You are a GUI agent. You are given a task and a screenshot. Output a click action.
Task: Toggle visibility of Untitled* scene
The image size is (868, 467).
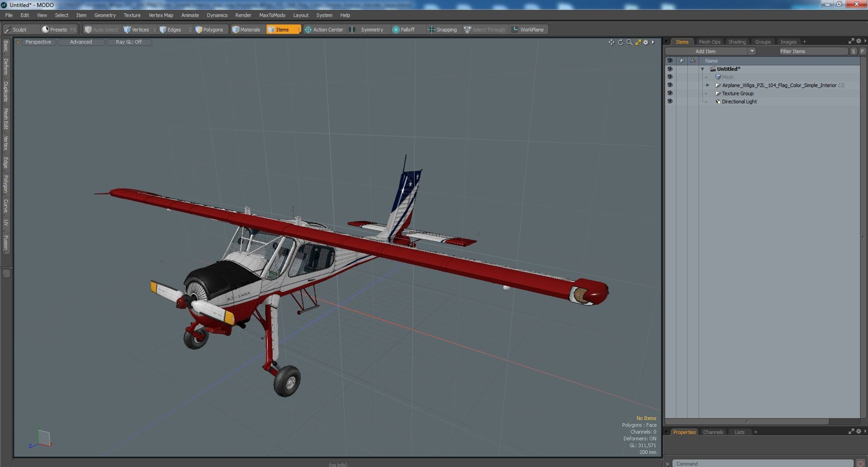670,69
